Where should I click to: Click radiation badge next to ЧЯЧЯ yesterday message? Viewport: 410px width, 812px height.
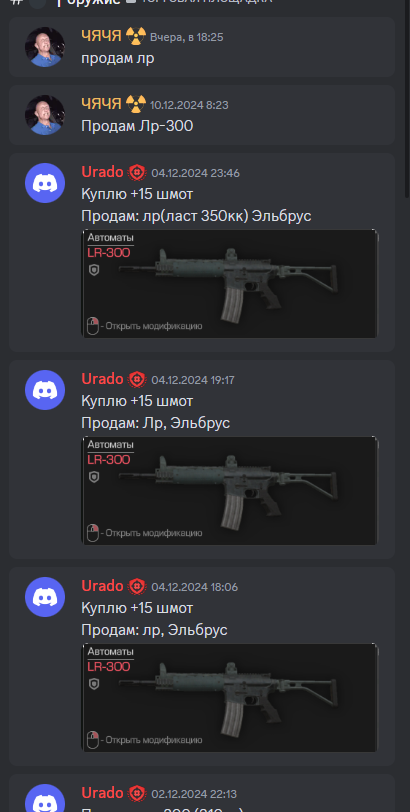tap(136, 36)
